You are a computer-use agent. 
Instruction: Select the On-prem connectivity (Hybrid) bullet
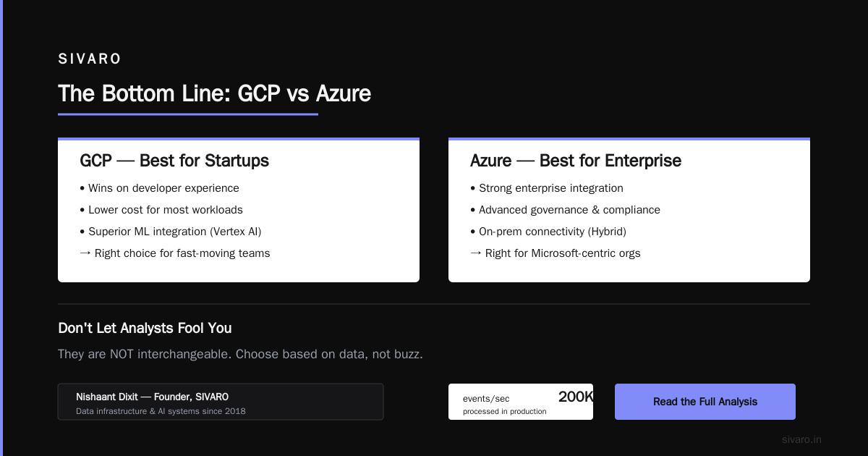coord(548,232)
